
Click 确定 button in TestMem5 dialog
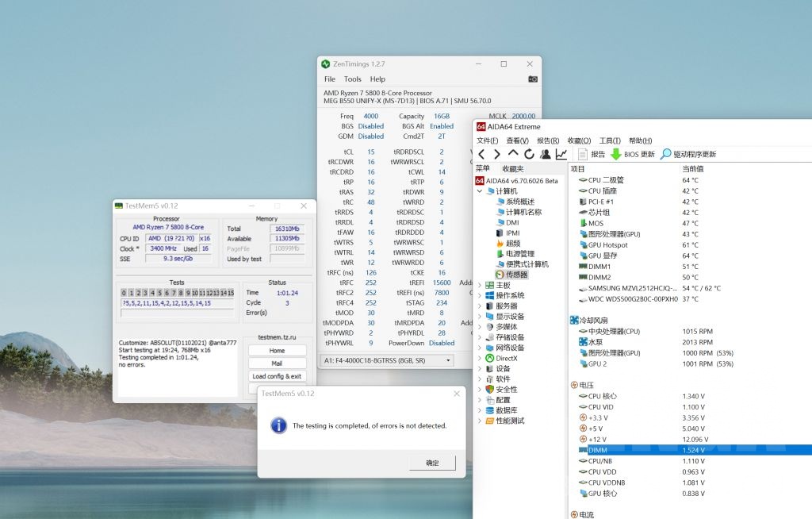432,463
